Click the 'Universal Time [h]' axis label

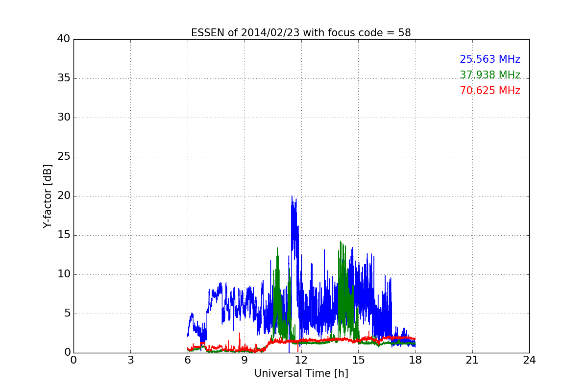click(x=301, y=373)
